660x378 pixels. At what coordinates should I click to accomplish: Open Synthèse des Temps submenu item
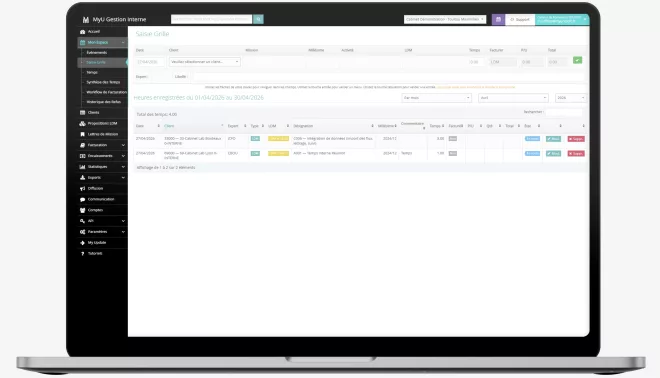pyautogui.click(x=103, y=82)
